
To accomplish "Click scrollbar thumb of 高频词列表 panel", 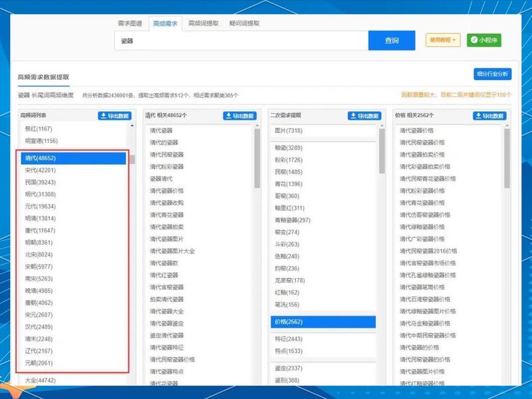I will point(132,160).
